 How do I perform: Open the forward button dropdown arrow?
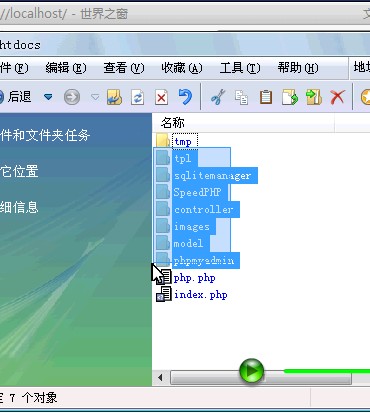[x=95, y=97]
